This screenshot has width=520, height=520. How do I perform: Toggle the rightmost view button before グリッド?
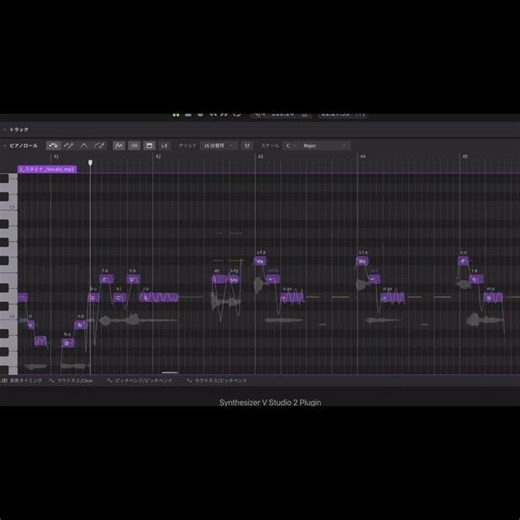(164, 146)
